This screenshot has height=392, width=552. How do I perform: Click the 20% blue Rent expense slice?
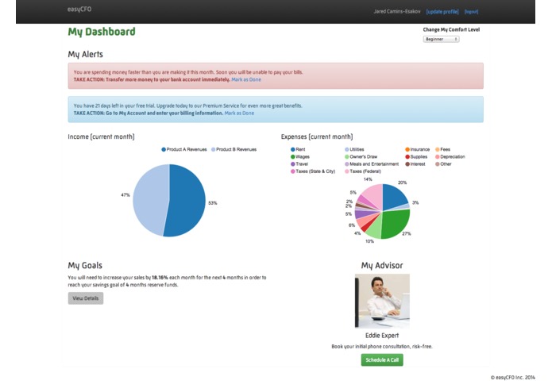point(394,196)
